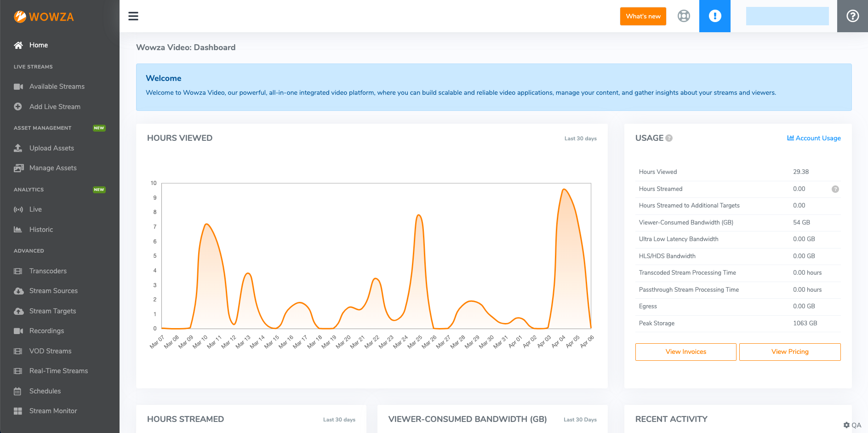Click the Wowza logo icon

click(20, 17)
